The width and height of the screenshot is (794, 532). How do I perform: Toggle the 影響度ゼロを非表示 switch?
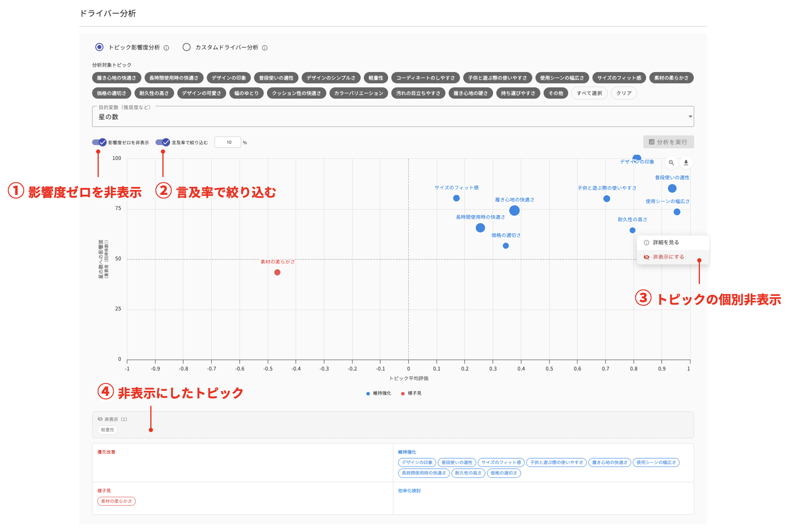click(x=99, y=142)
